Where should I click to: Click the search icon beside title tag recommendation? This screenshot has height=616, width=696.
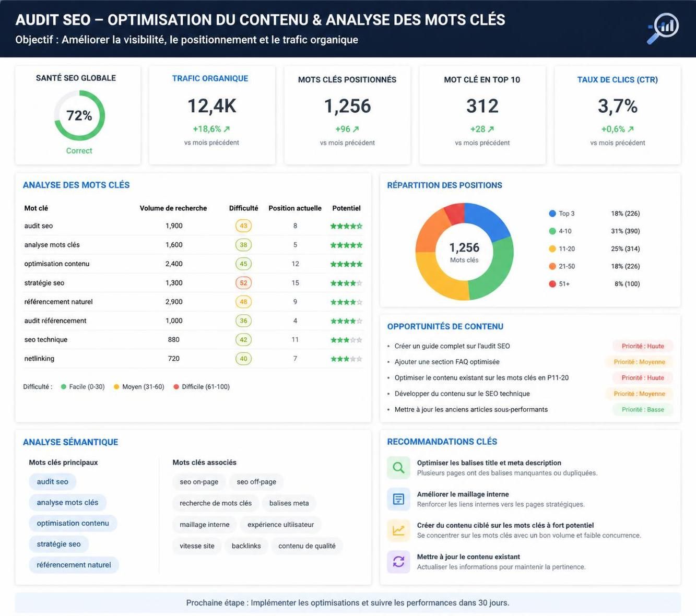(x=398, y=468)
